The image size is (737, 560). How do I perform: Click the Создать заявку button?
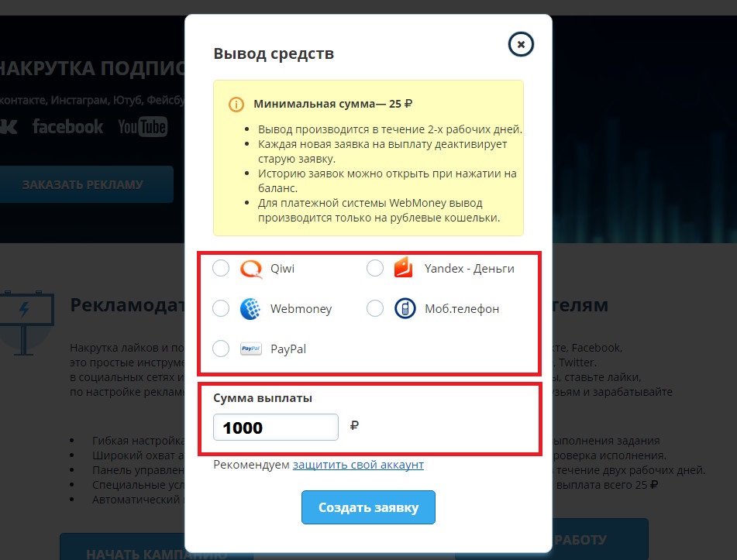point(369,507)
